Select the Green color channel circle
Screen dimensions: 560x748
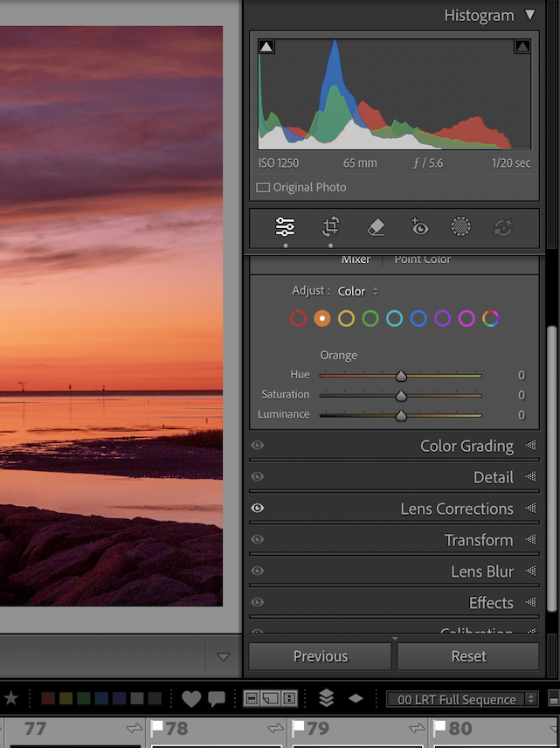tap(370, 318)
